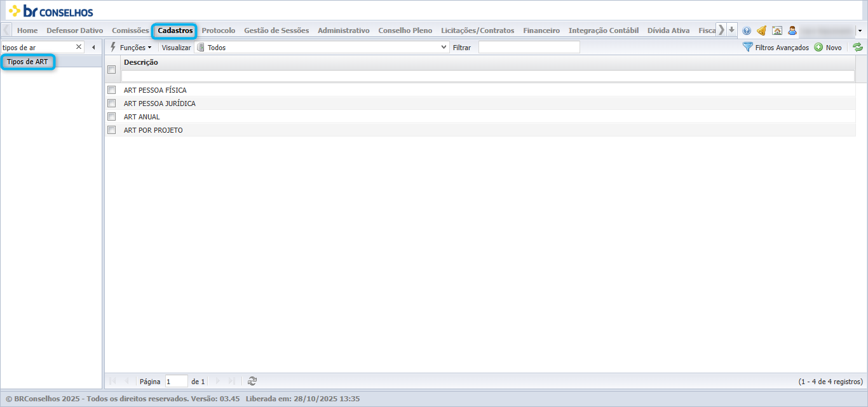
Task: Check the ART ANUAL row checkbox
Action: (112, 116)
